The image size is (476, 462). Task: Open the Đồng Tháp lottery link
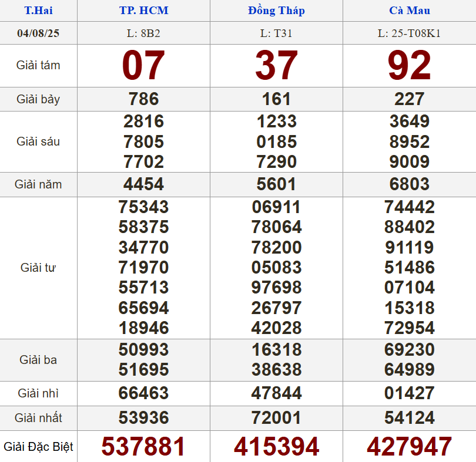click(x=276, y=11)
